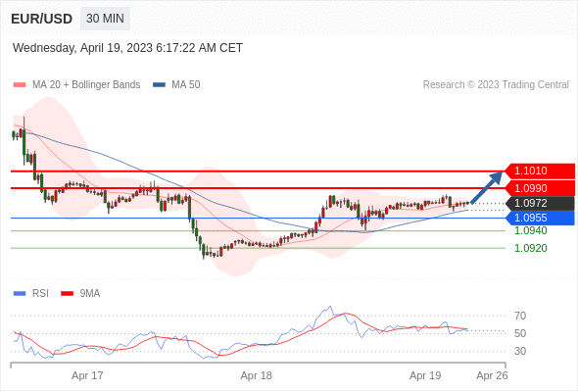Click the MA 50 blue legend swatch
Image resolution: width=578 pixels, height=392 pixels.
(x=159, y=85)
